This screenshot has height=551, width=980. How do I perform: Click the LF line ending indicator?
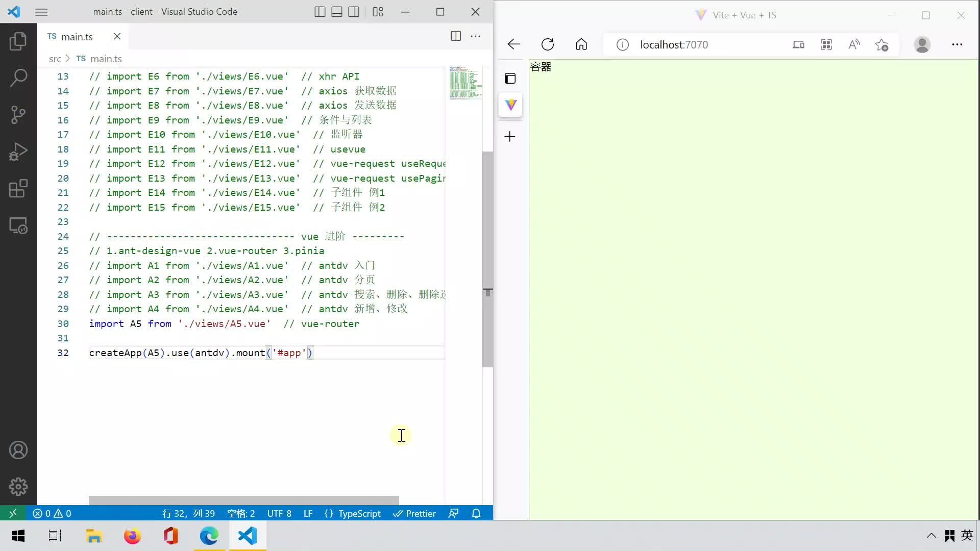[309, 513]
